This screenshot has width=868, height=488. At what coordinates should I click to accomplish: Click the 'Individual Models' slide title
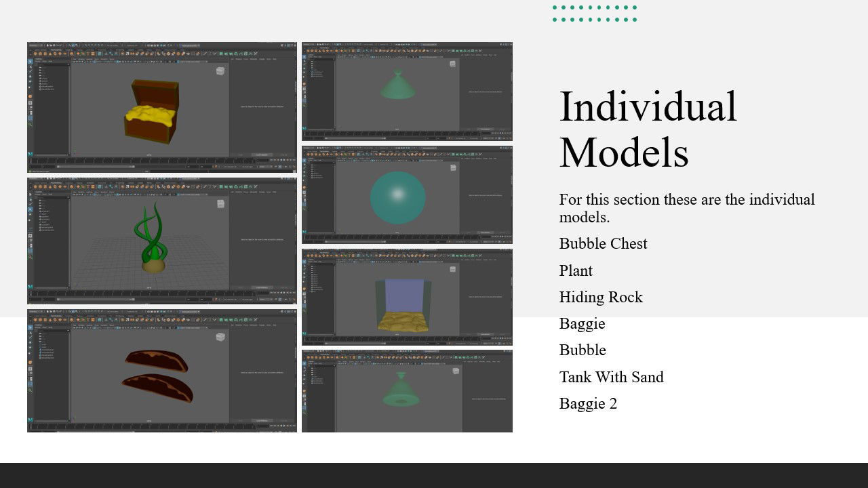(x=648, y=129)
